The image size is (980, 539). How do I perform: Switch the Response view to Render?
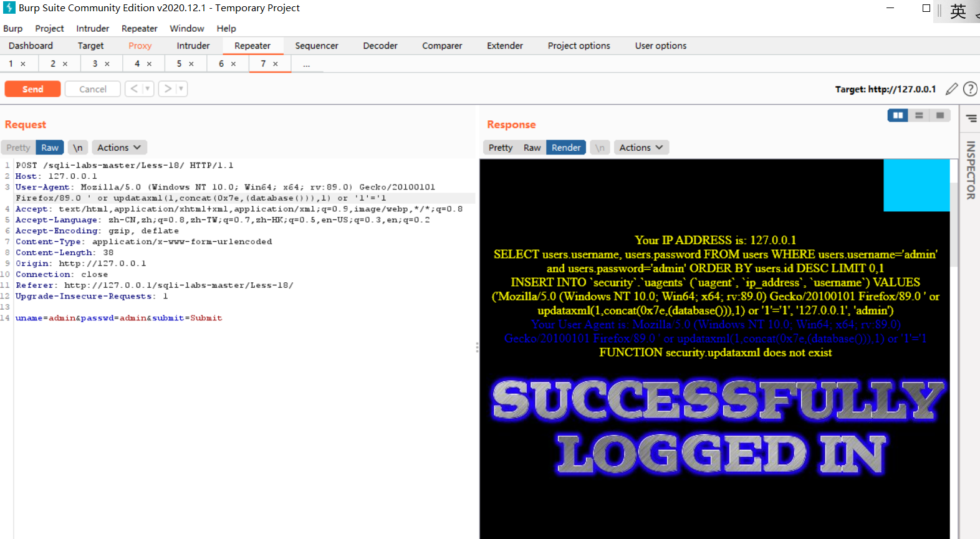point(566,148)
